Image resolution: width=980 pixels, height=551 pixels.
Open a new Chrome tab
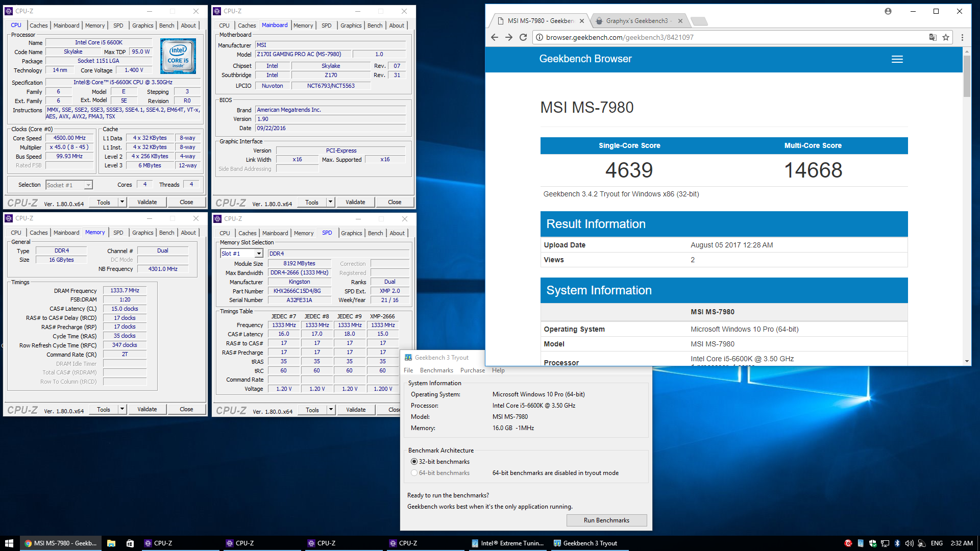click(699, 21)
